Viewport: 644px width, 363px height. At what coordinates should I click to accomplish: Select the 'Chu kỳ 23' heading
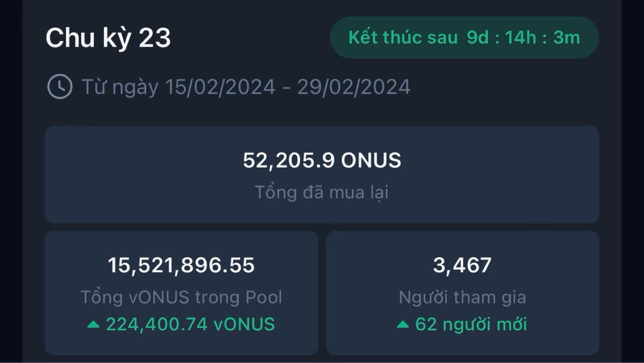[108, 38]
